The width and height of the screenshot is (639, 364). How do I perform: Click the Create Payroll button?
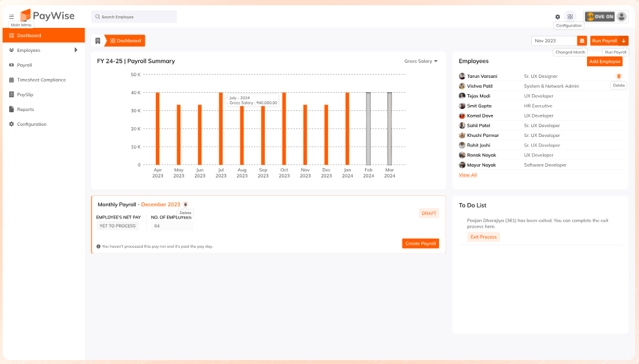click(421, 243)
